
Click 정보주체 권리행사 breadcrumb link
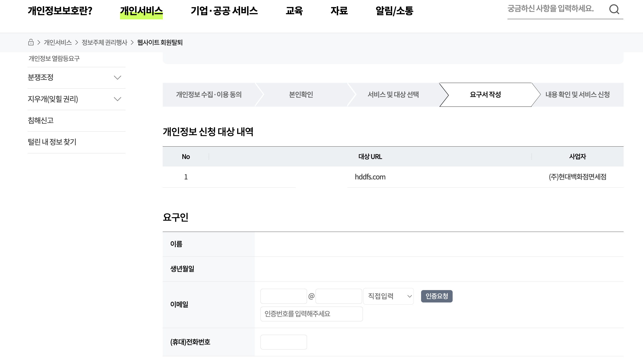tap(104, 42)
